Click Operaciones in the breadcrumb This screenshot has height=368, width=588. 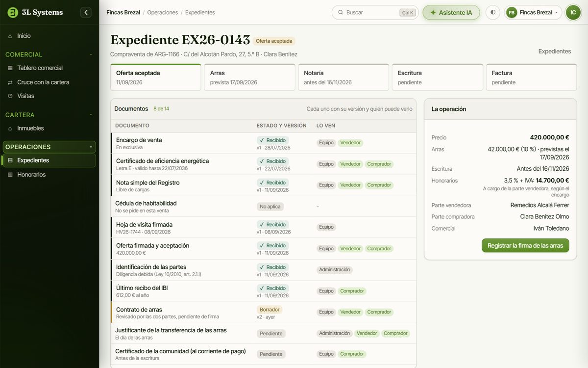coord(163,12)
